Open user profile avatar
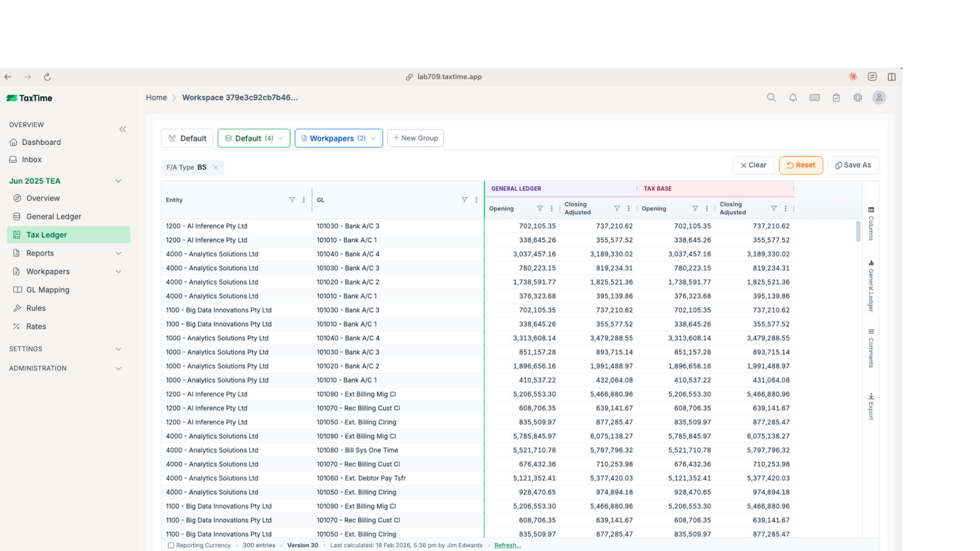This screenshot has width=980, height=551. tap(879, 97)
